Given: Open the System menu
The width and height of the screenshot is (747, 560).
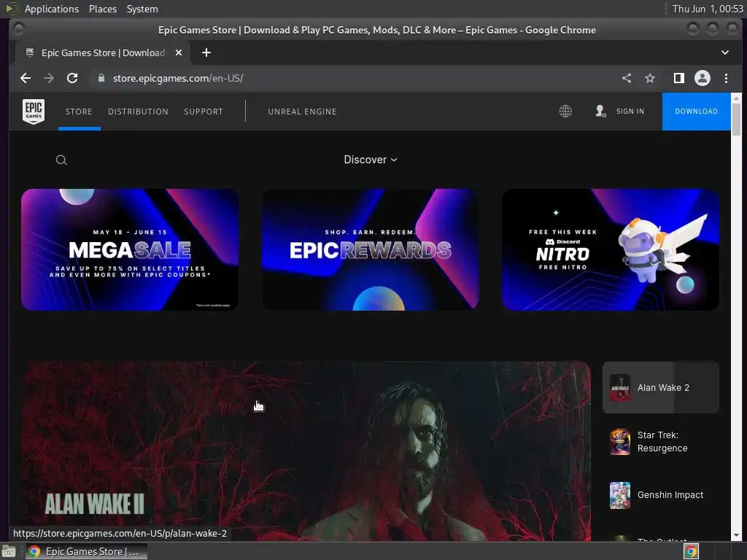Looking at the screenshot, I should [142, 9].
